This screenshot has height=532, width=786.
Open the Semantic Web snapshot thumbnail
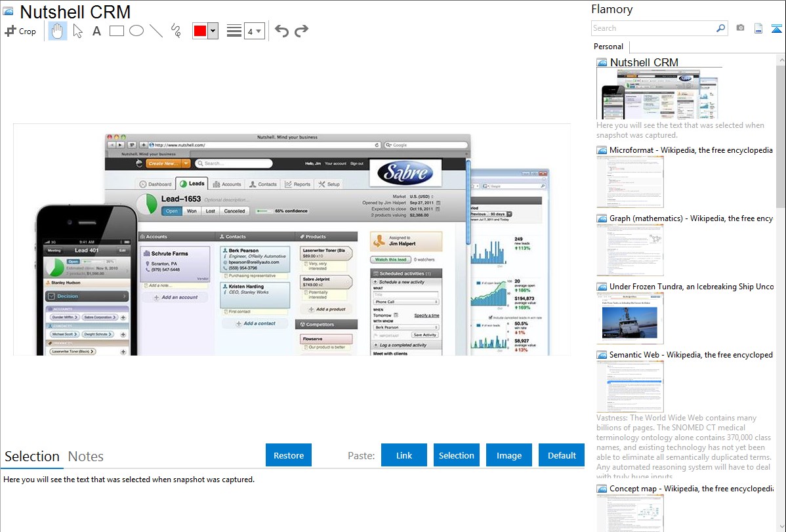630,386
